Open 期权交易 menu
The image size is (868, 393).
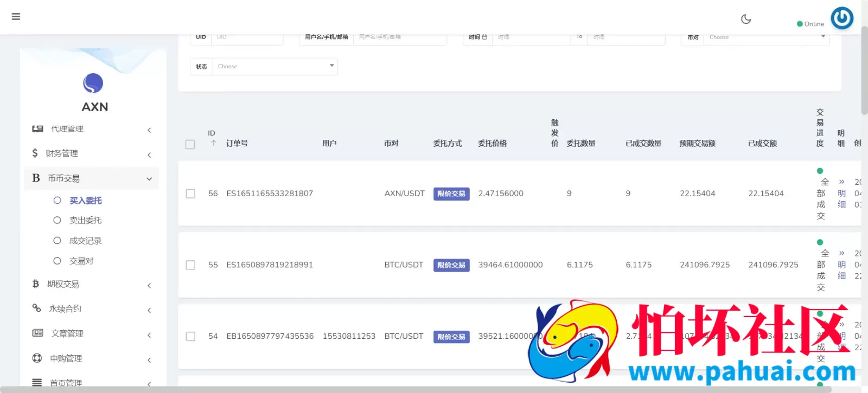click(92, 284)
